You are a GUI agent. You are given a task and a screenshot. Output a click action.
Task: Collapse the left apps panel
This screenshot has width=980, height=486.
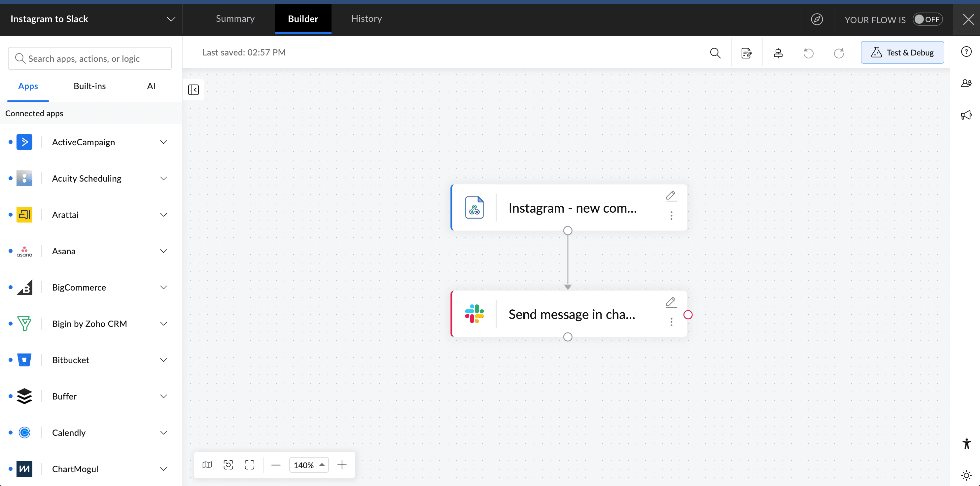(193, 90)
